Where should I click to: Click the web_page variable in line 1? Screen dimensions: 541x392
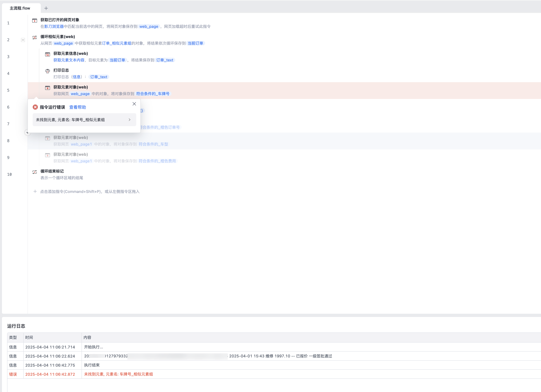(x=149, y=27)
